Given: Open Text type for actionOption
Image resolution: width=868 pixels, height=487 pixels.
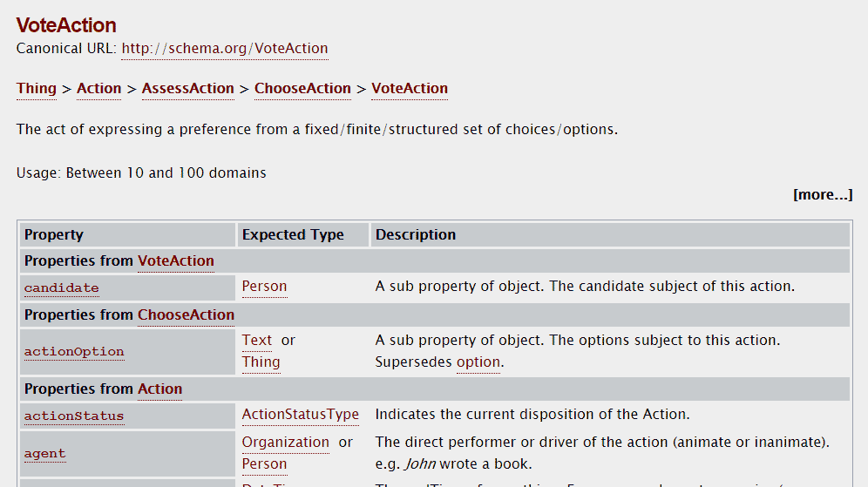Looking at the screenshot, I should pos(257,341).
